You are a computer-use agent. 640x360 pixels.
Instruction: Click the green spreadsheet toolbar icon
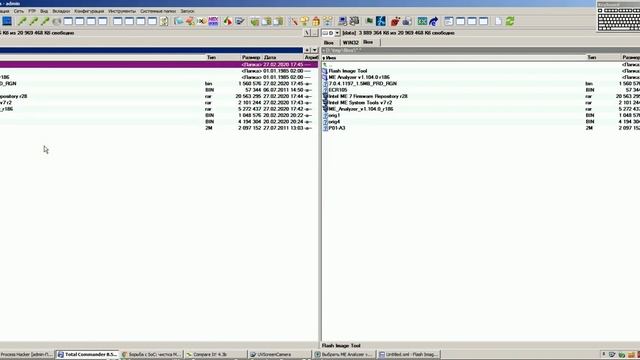coord(422,21)
